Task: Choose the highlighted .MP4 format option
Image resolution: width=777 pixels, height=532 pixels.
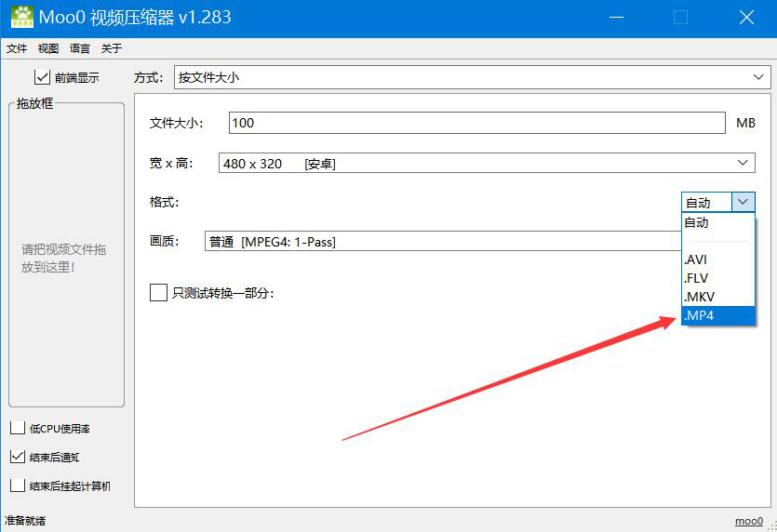Action: tap(718, 315)
